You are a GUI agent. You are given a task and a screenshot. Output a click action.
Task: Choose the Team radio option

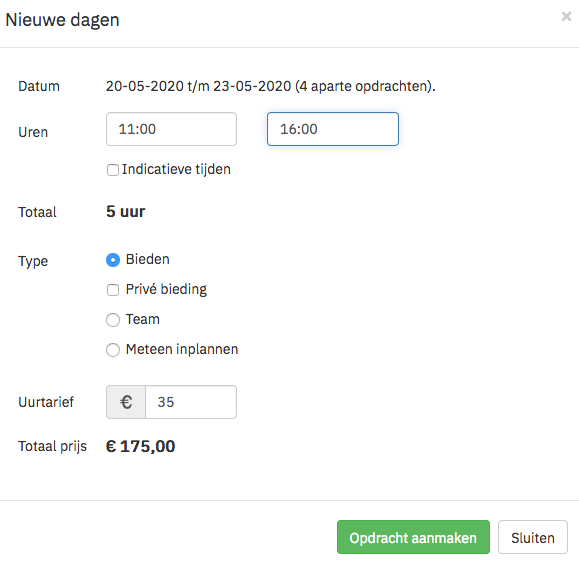113,320
